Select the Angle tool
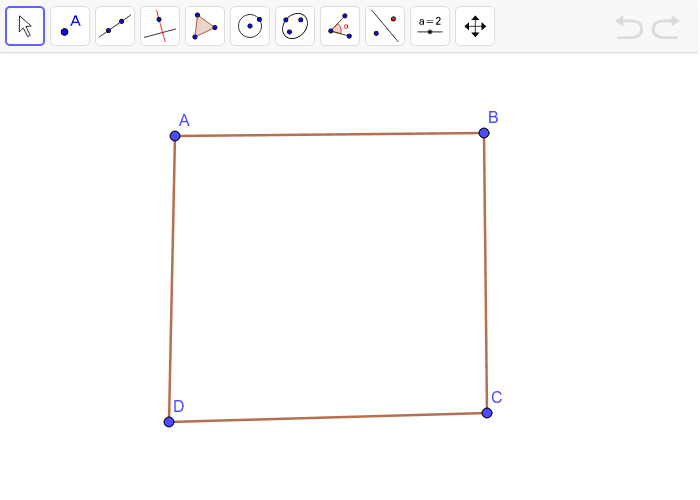 pos(340,26)
